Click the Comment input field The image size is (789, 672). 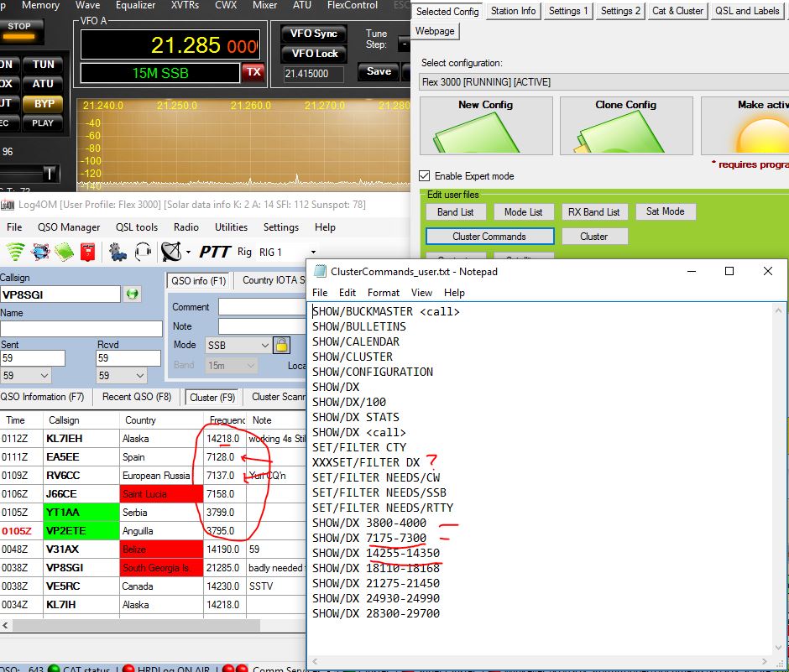262,307
